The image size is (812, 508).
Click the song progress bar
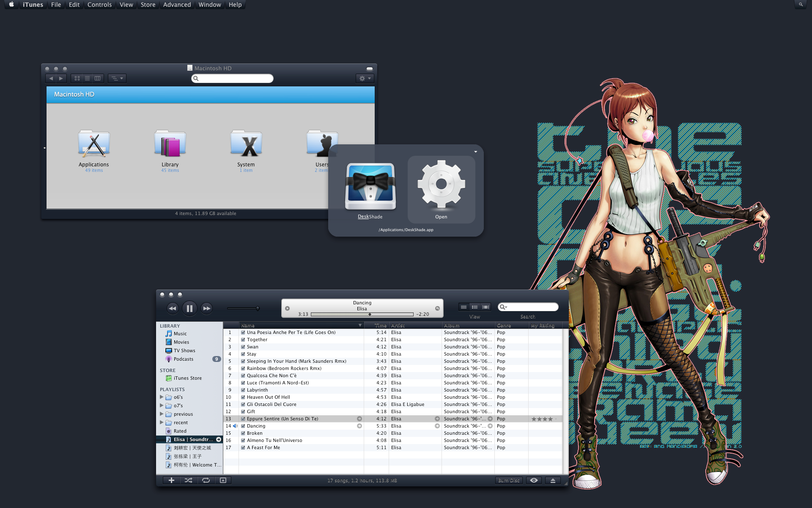coord(362,314)
